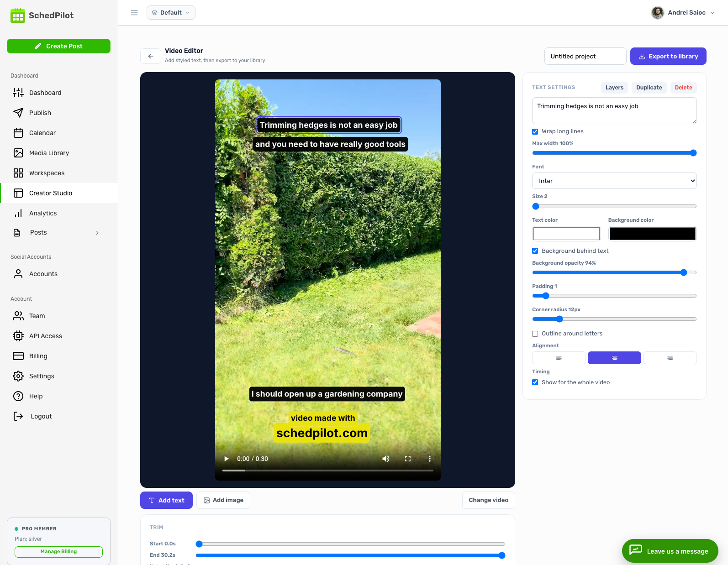Duplicate the selected text layer
This screenshot has height=565, width=728.
(x=649, y=88)
